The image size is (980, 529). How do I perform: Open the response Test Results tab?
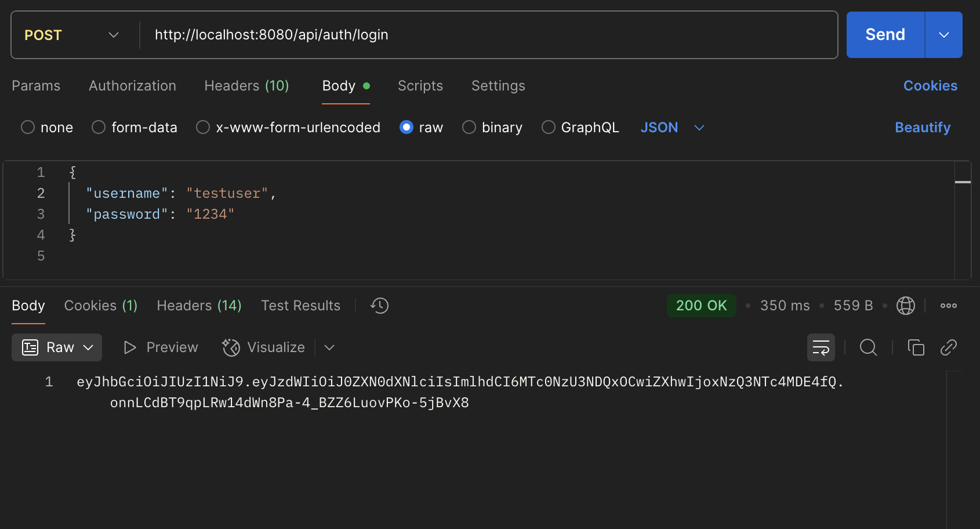pyautogui.click(x=300, y=306)
